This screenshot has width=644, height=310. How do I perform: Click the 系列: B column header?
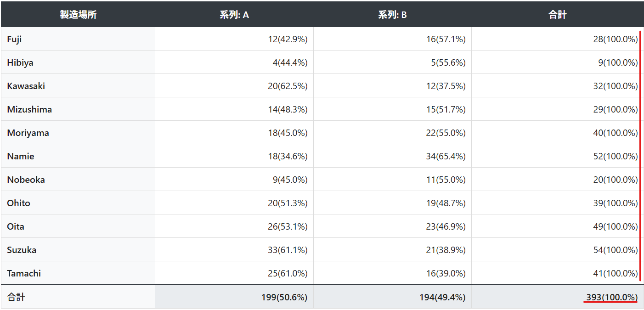click(392, 15)
